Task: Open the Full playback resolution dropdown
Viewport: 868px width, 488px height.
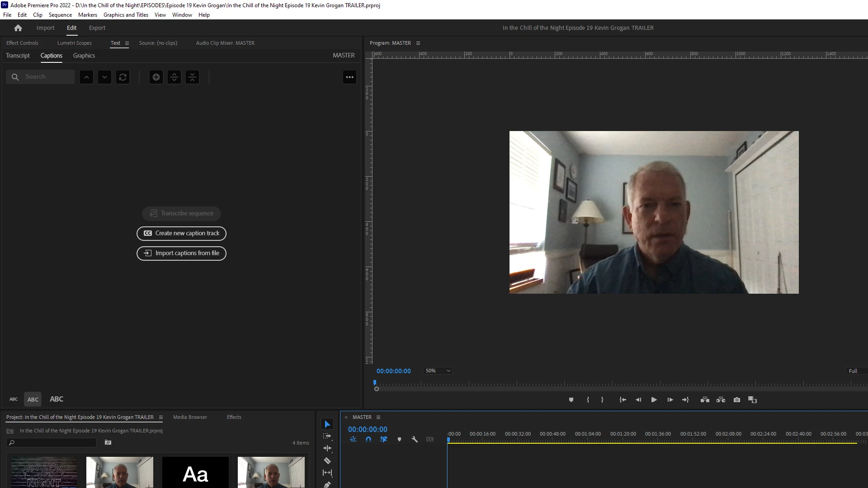Action: (855, 371)
